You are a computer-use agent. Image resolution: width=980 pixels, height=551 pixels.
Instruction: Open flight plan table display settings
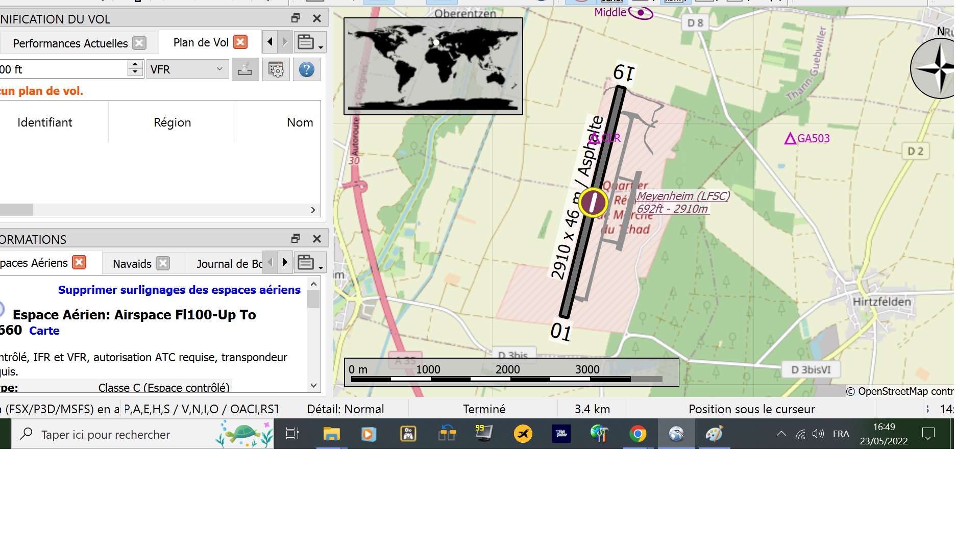(276, 69)
